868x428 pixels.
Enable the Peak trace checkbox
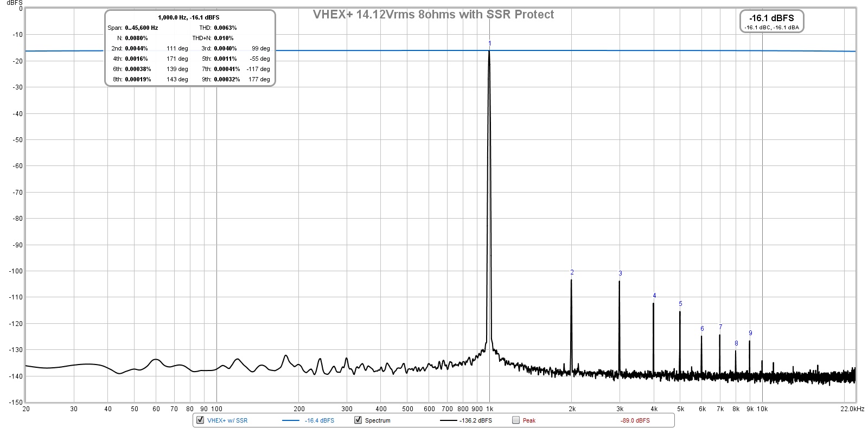(516, 420)
